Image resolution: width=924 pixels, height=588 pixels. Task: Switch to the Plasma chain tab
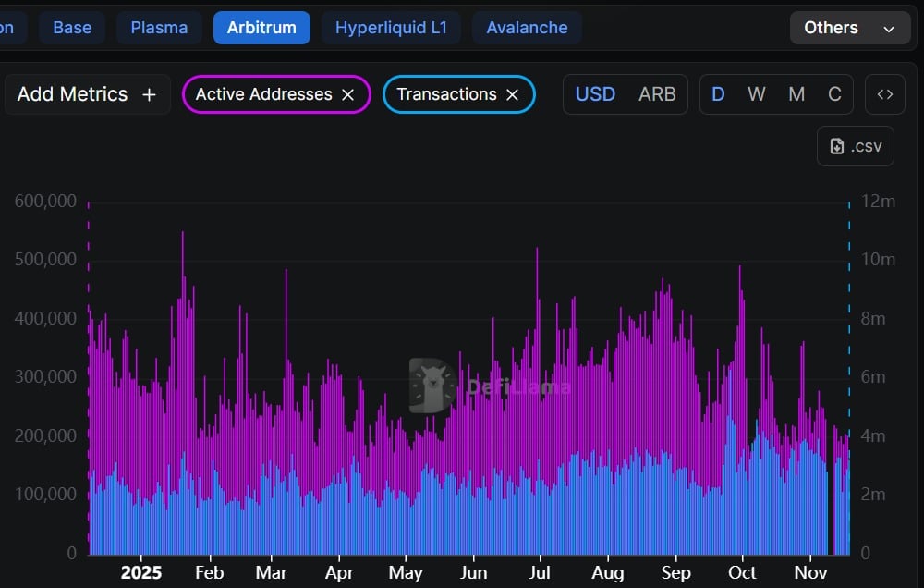tap(159, 28)
